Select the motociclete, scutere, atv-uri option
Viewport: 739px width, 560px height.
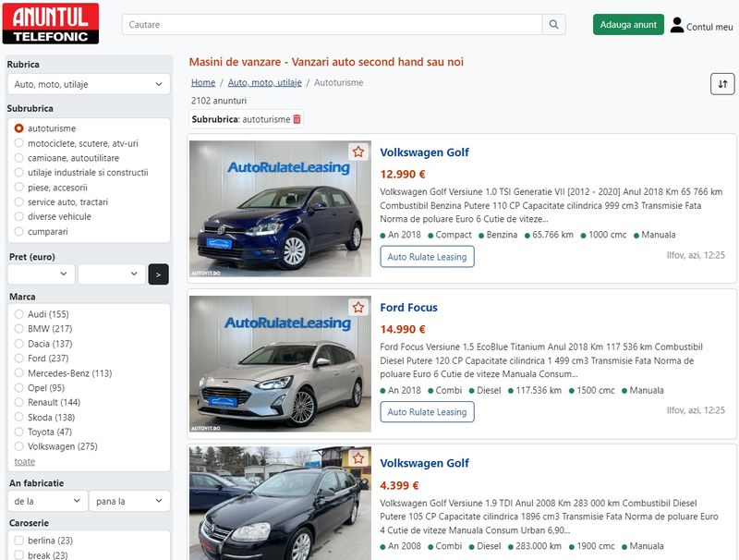[19, 143]
